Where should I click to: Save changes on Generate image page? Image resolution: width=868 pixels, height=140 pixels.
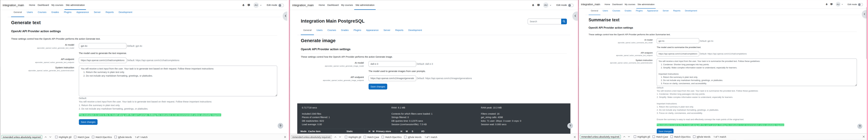378,87
